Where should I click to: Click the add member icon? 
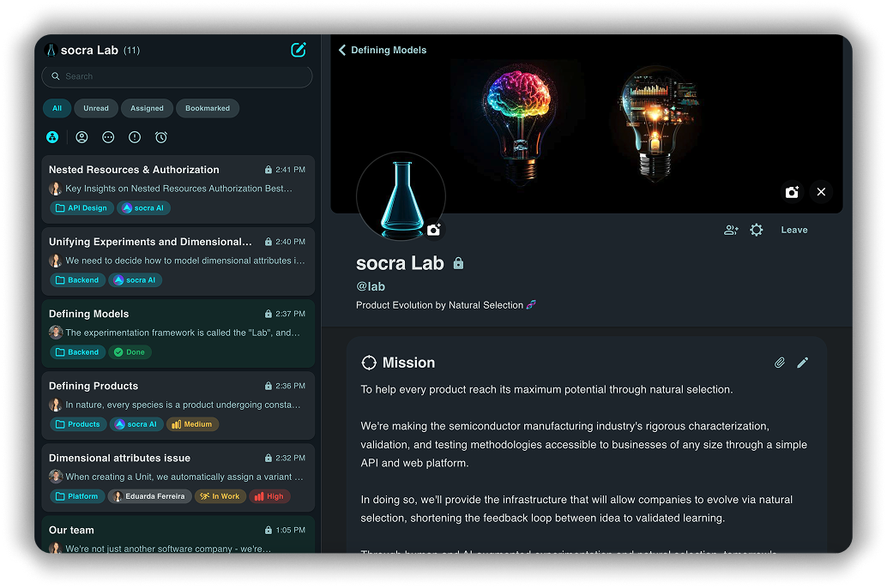[731, 230]
